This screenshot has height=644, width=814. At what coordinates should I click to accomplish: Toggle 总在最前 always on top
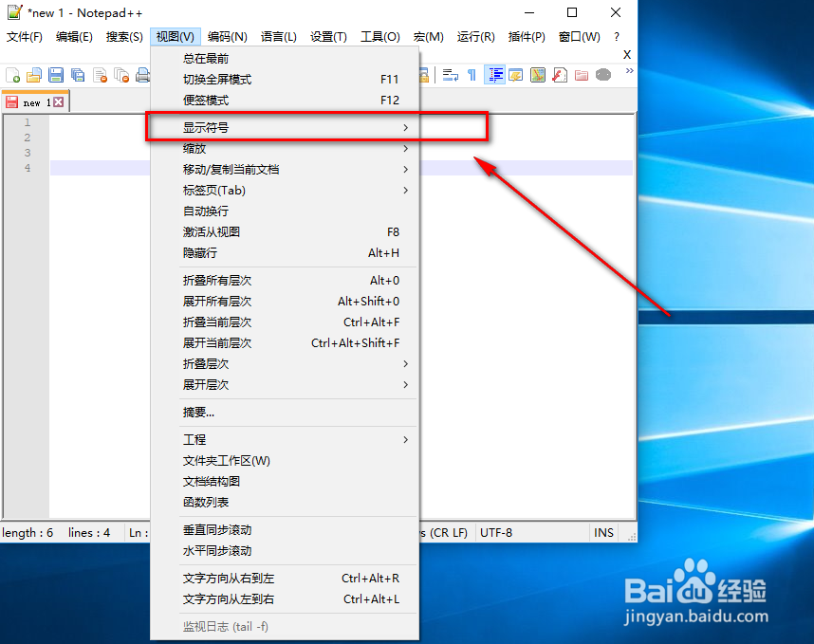(285, 58)
